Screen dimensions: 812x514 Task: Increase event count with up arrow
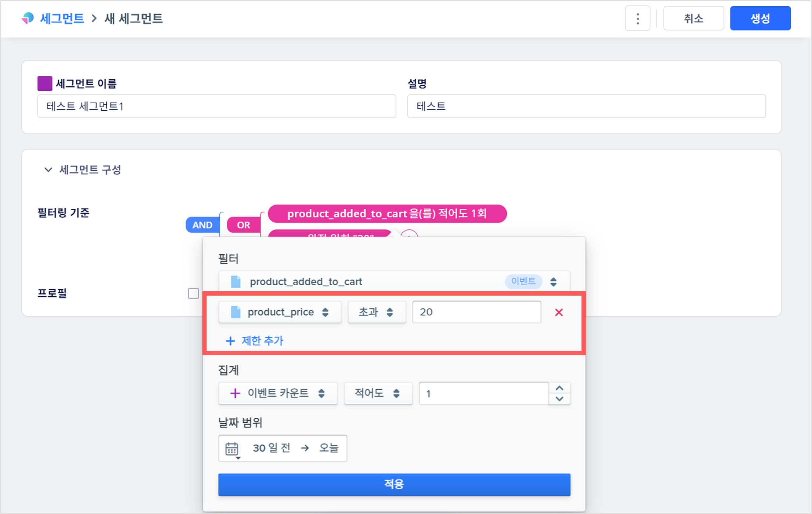(559, 388)
